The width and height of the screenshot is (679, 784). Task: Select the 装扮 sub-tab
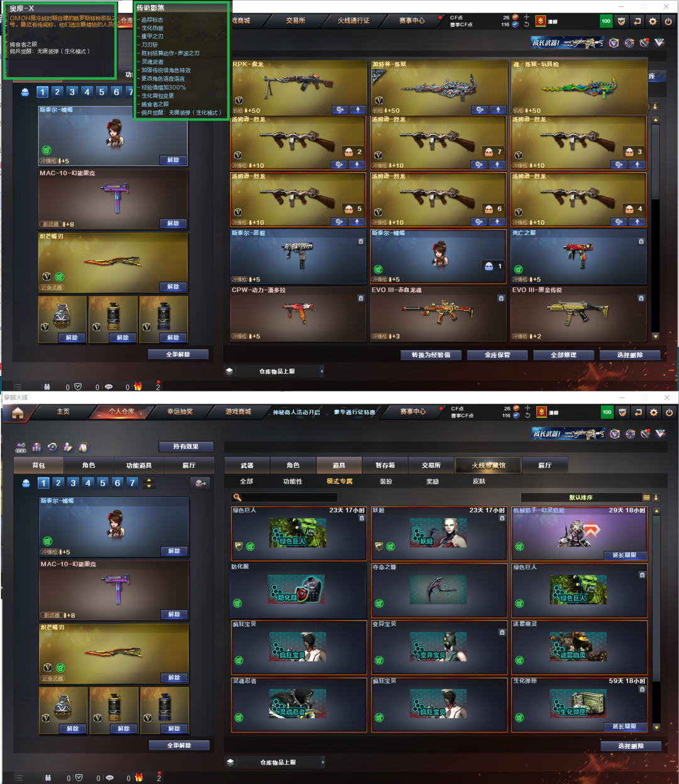(386, 481)
